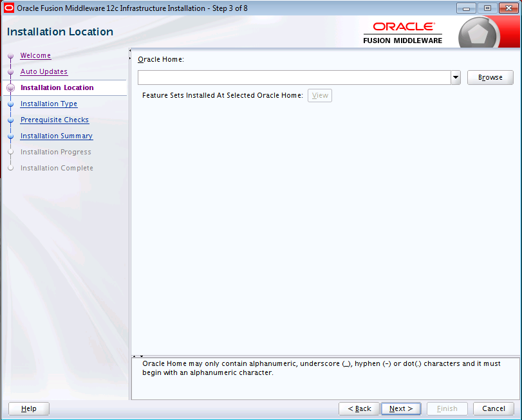The image size is (522, 420).
Task: Click the Installation Progress step bullet icon
Action: pyautogui.click(x=11, y=152)
